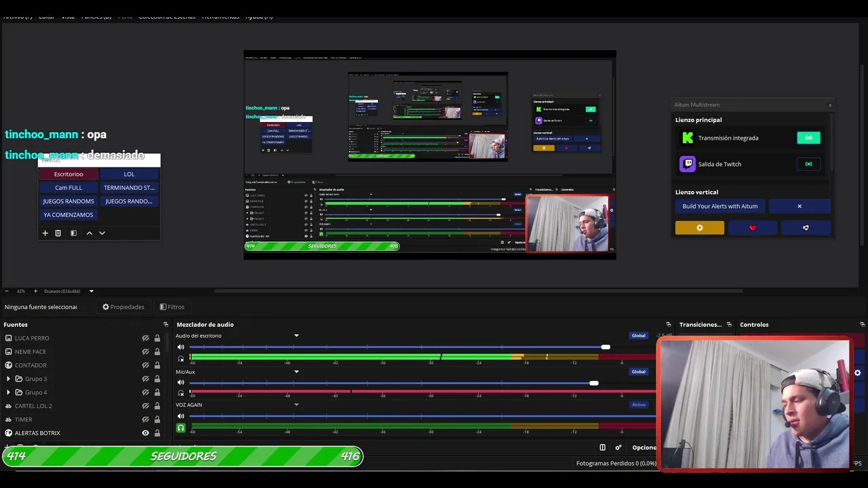Screen dimensions: 868x488
Task: Toggle Transmisión integrada stream button
Action: [x=808, y=138]
